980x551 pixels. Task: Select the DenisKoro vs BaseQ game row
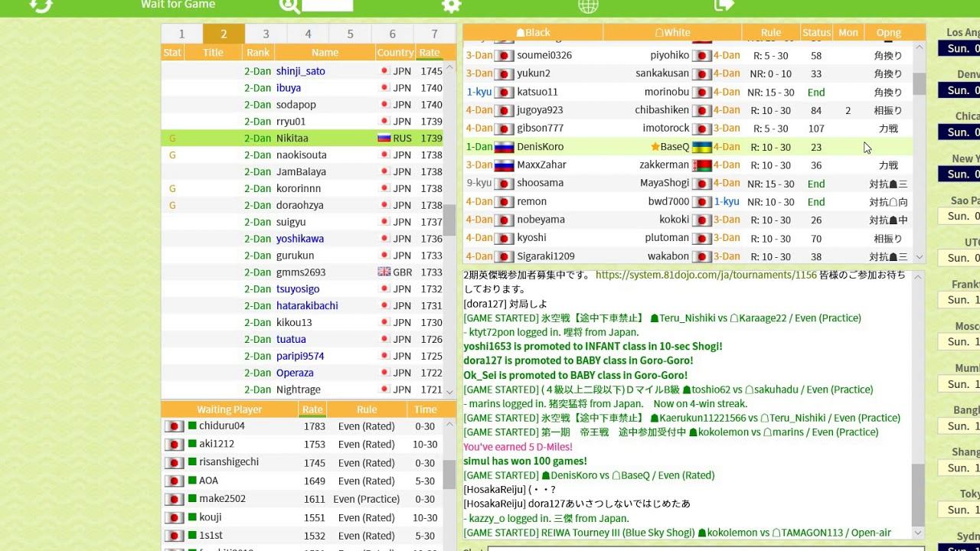688,147
